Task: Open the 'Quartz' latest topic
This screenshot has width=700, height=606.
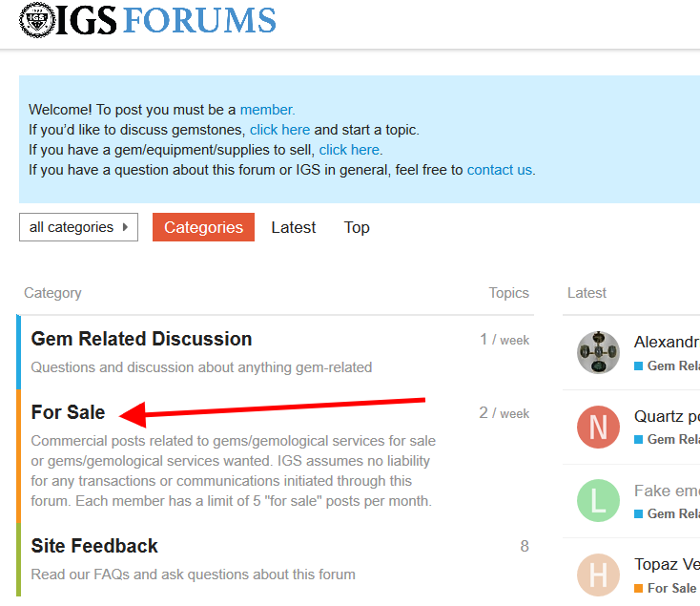Action: coord(667,416)
